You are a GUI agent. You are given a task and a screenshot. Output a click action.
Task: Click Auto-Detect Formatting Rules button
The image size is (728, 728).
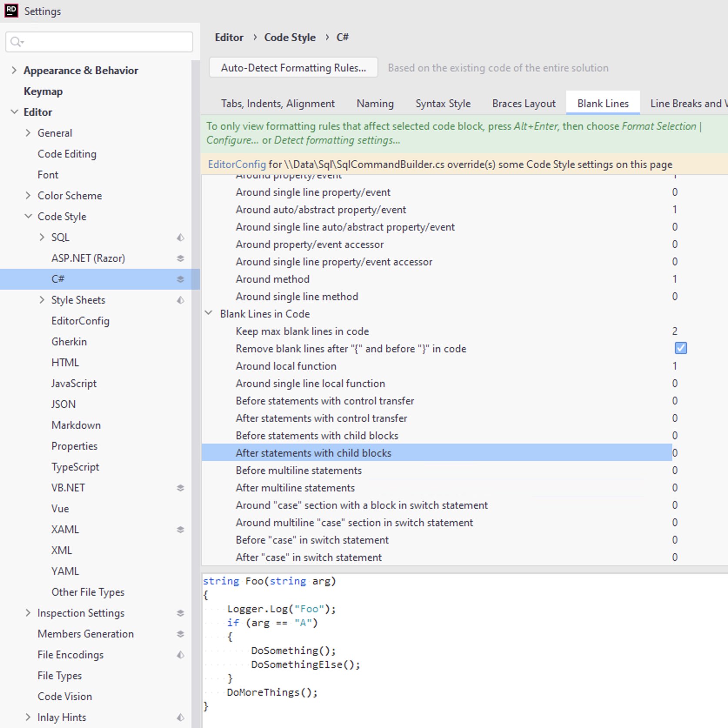tap(294, 68)
